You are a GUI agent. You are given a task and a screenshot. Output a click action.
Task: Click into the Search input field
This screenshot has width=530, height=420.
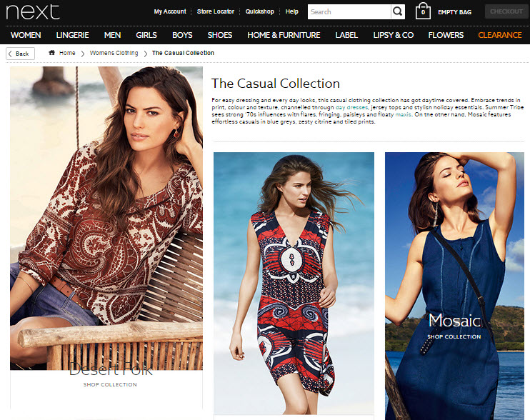[x=349, y=11]
